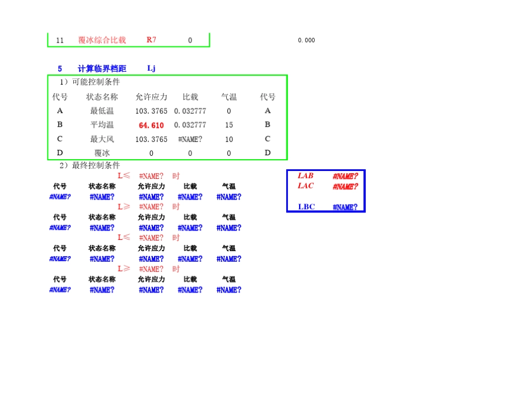
Task: Select 103.3765 in the 最大风 row
Action: (151, 139)
